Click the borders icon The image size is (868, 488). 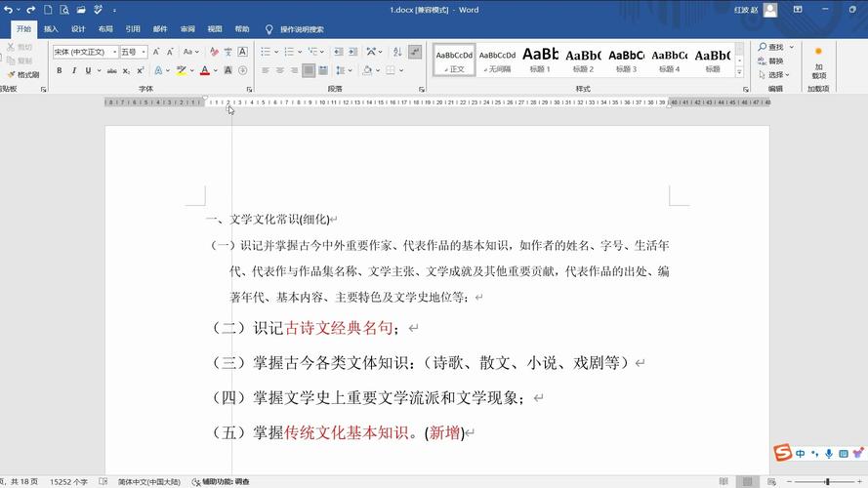click(391, 70)
